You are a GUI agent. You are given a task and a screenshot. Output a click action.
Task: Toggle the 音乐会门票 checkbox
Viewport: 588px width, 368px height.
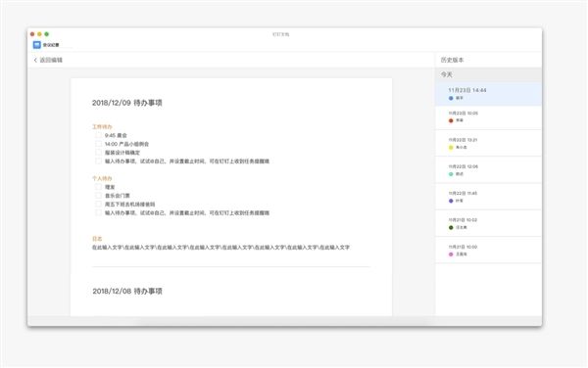(98, 196)
